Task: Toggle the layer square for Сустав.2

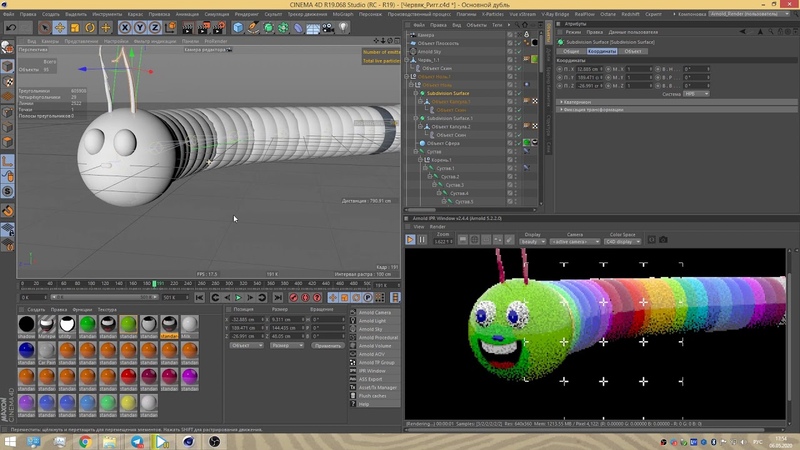Action: [510, 177]
